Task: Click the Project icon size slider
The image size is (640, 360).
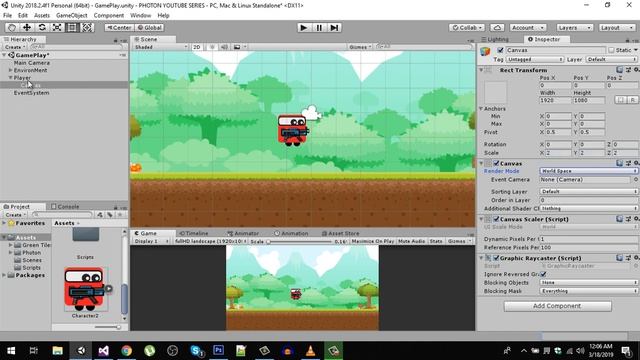Action: (107, 327)
